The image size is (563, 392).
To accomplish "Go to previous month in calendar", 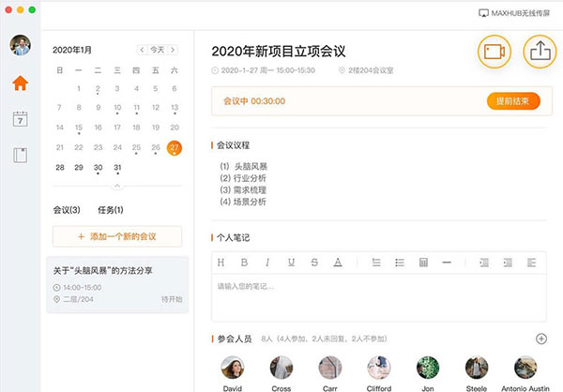I will click(142, 49).
